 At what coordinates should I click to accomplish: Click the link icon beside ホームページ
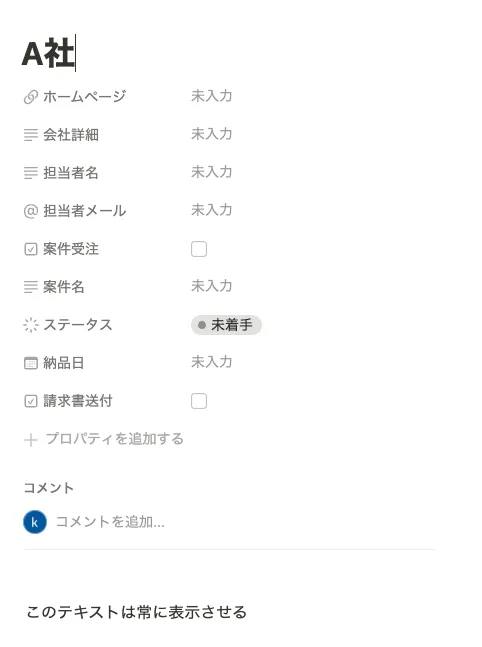[31, 97]
